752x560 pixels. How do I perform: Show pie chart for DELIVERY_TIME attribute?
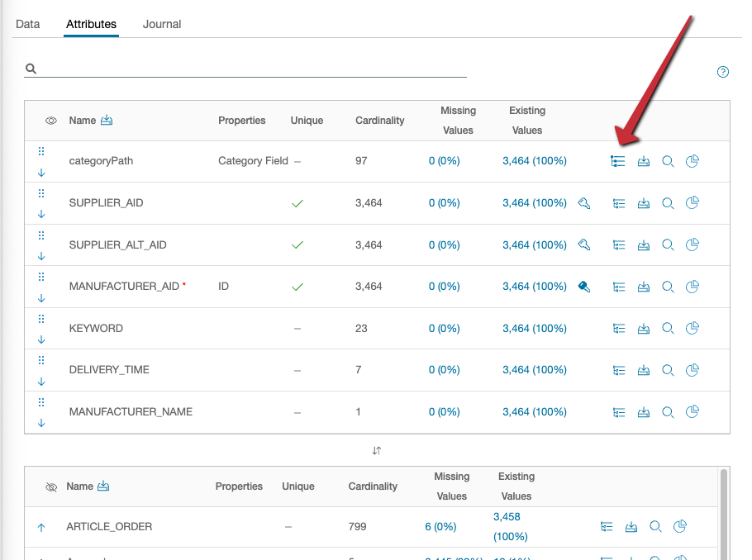pyautogui.click(x=693, y=369)
